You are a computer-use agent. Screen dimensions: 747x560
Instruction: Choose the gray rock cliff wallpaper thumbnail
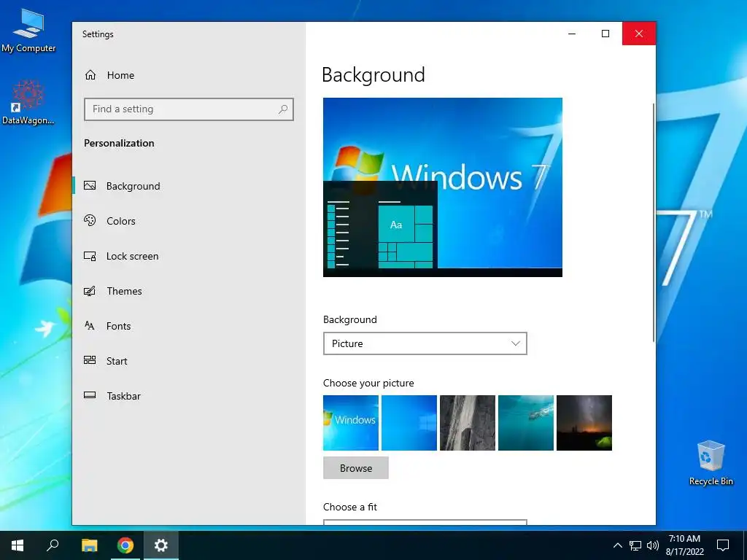tap(468, 423)
